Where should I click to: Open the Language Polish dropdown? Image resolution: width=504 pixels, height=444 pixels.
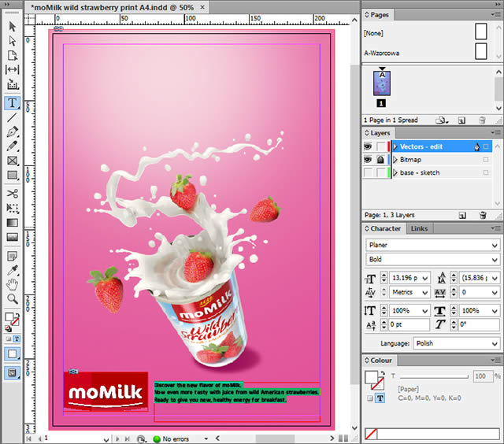(495, 344)
